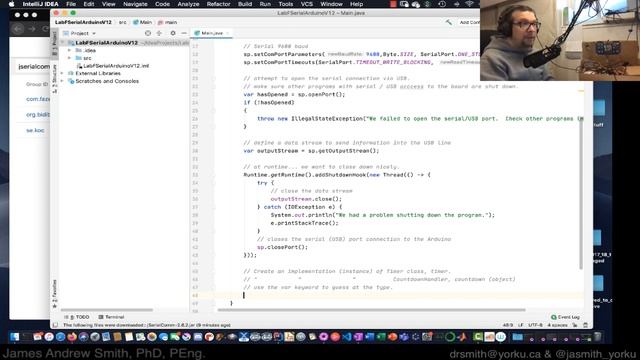This screenshot has height=360, width=640.
Task: Collapse the LabFSerialArduinoV12 root node
Action: pyautogui.click(x=62, y=43)
